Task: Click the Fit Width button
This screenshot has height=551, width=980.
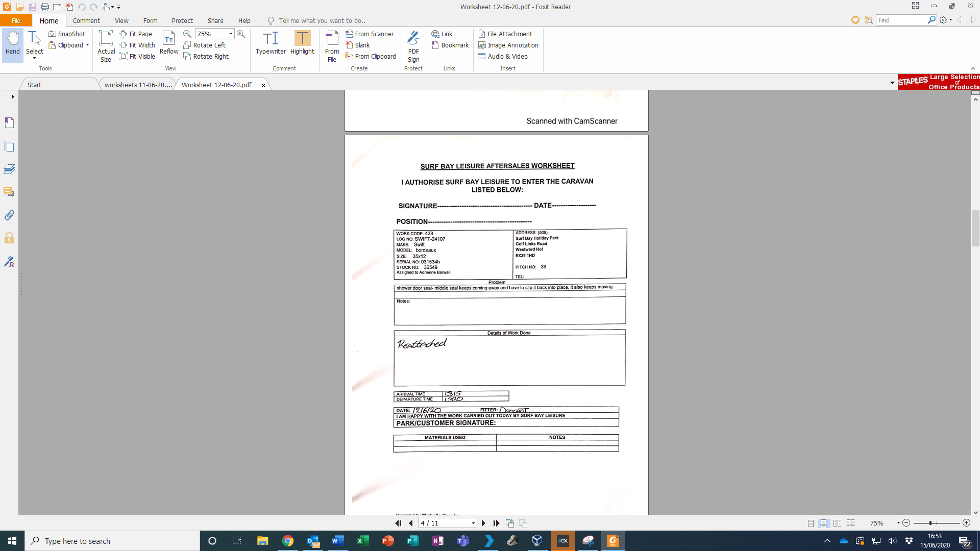Action: point(137,45)
